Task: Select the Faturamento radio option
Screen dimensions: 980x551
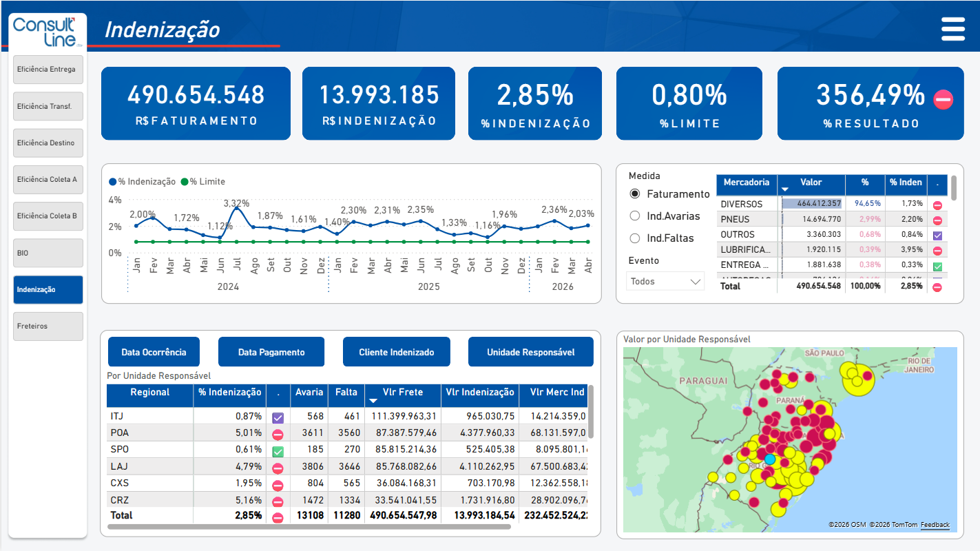Action: pos(634,194)
